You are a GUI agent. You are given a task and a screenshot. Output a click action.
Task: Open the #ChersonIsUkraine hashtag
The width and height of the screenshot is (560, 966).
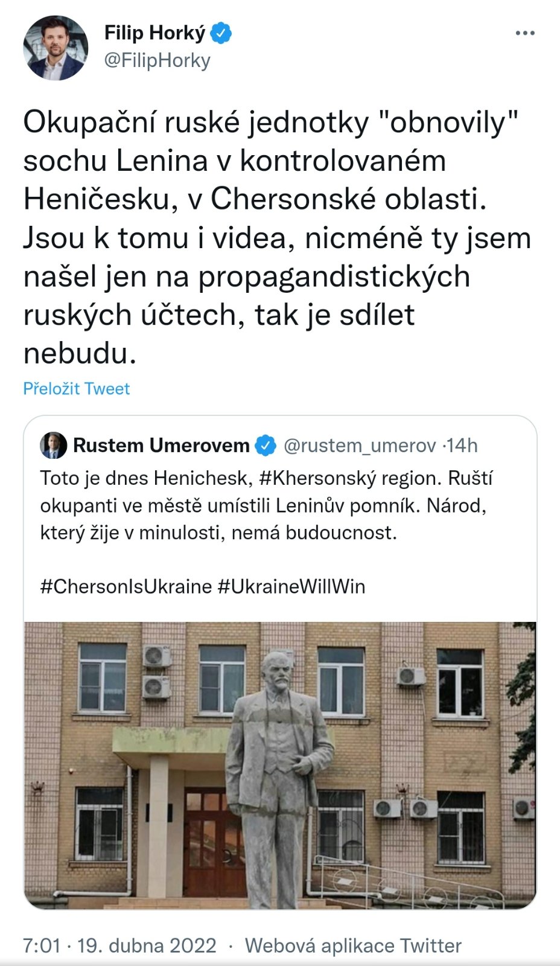click(126, 586)
